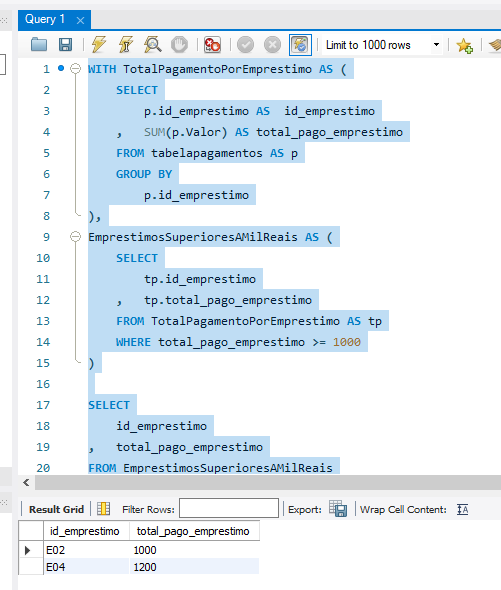The height and width of the screenshot is (590, 501).
Task: Select the Result Grid view
Action: [x=56, y=509]
